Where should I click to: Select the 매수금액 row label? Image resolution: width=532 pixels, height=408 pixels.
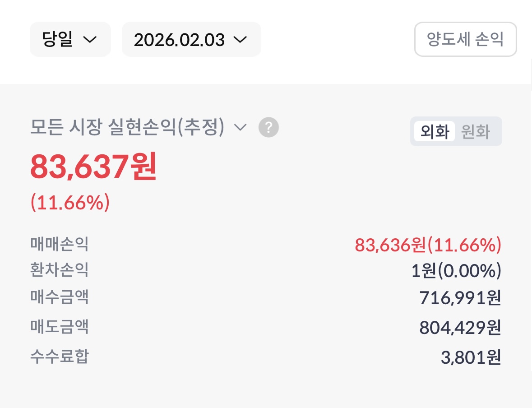pyautogui.click(x=59, y=297)
